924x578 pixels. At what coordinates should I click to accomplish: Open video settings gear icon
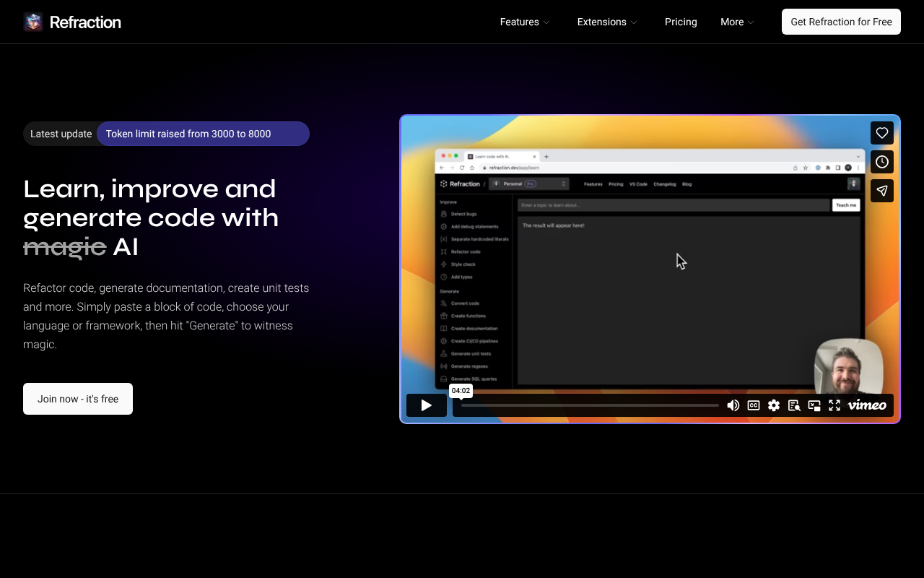click(x=774, y=405)
